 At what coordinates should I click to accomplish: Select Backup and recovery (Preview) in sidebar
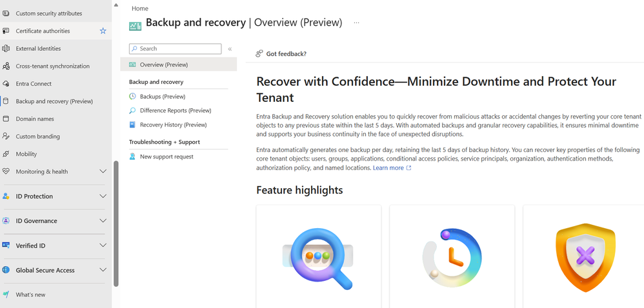pyautogui.click(x=54, y=101)
